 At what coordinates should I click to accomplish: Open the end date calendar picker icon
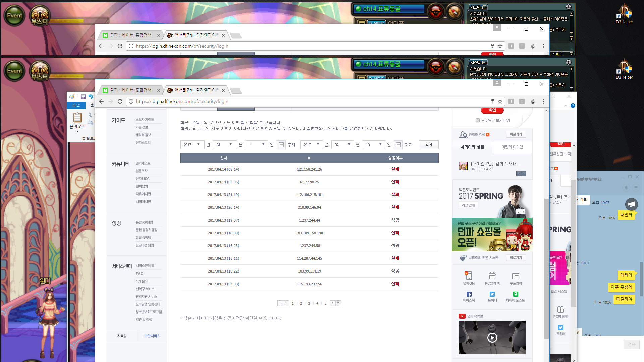(398, 145)
